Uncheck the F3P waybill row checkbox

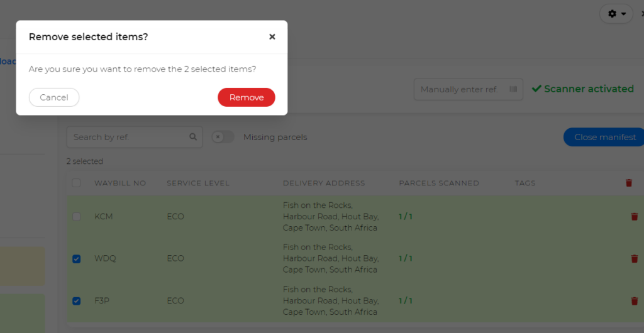[x=76, y=301]
